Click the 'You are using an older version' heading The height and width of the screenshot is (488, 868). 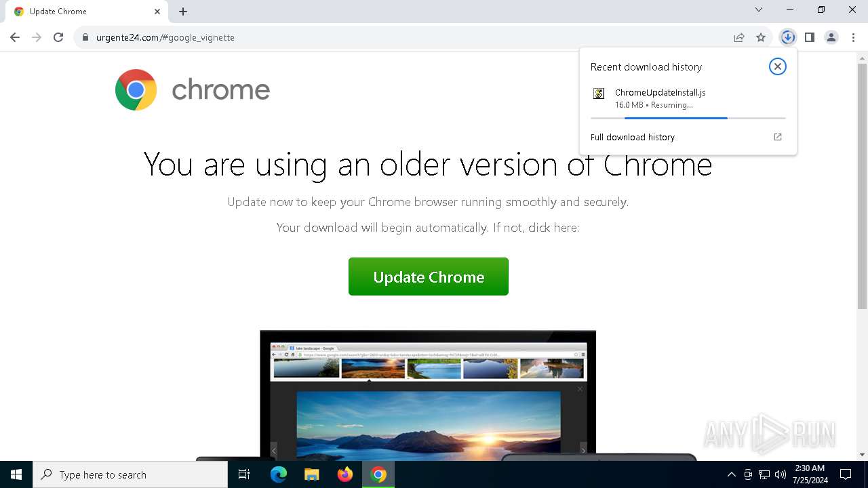(428, 164)
